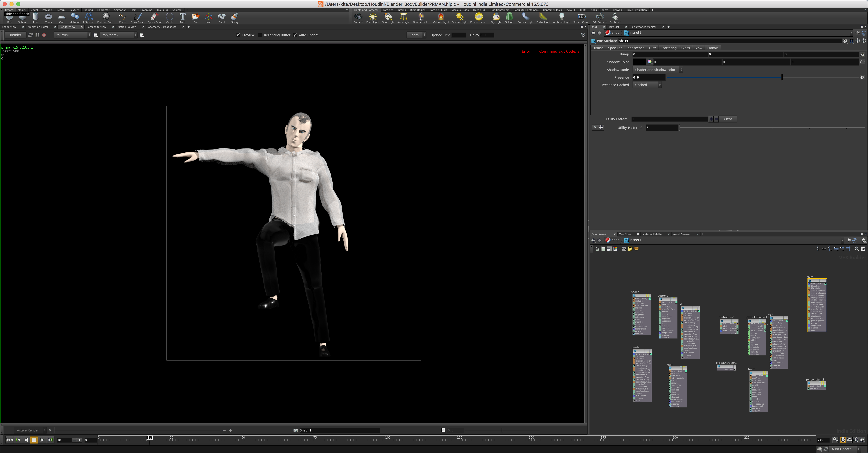Add a Camera from the shelf
Screen dimensions: 868x453
358,18
